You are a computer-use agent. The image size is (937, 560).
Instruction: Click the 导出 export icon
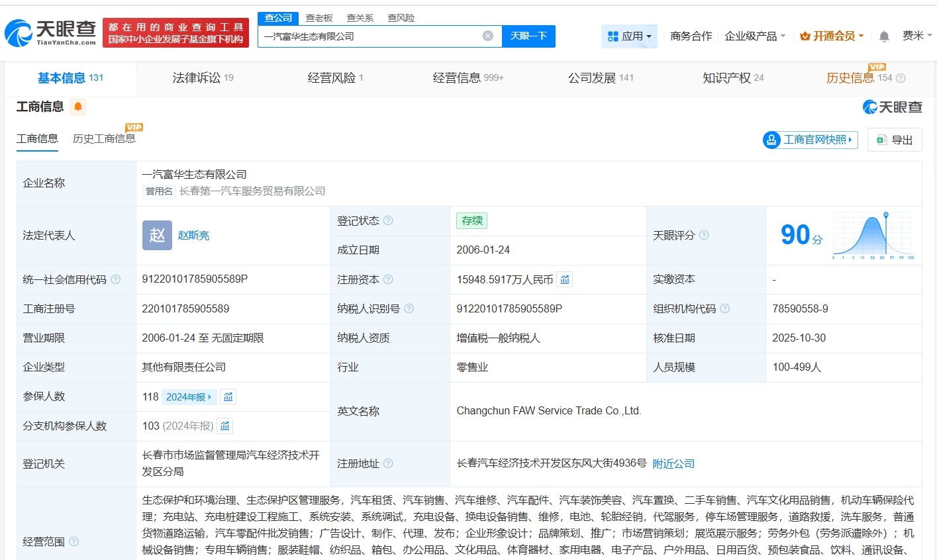coord(881,140)
